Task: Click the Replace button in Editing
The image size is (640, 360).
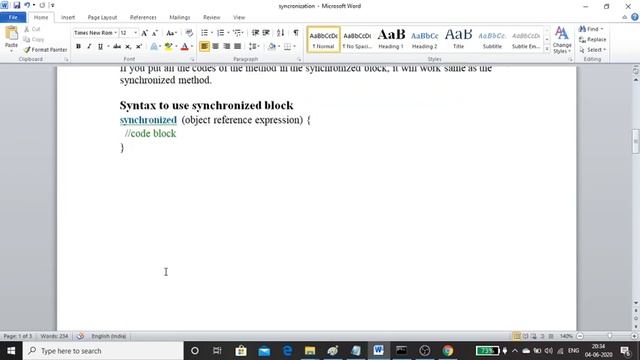Action: tap(593, 40)
